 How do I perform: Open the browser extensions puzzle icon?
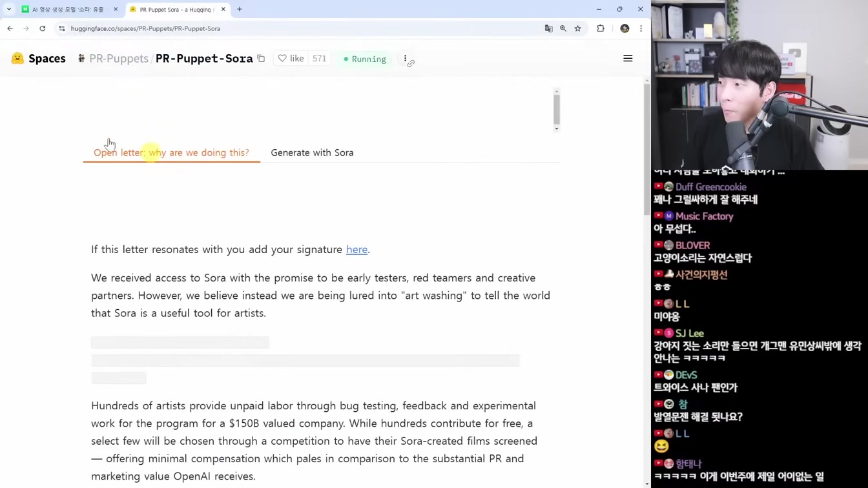601,28
